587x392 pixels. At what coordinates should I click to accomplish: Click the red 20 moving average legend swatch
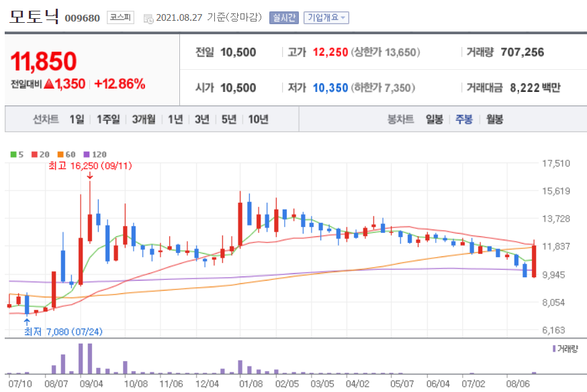(x=34, y=154)
